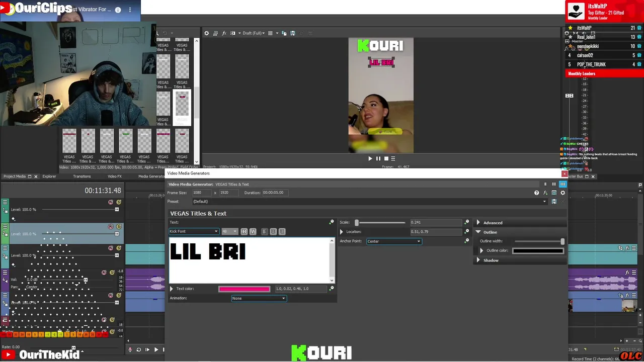Animate the Location parameter
This screenshot has width=644, height=362.
466,231
